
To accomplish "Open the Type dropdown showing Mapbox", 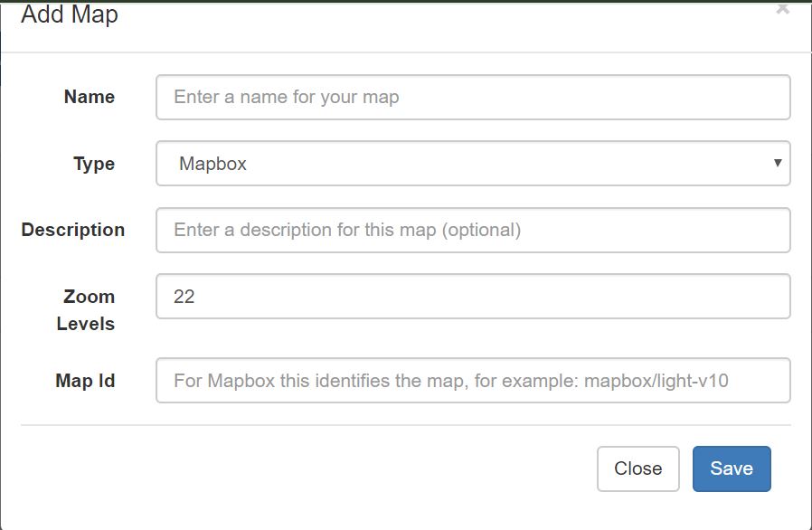I will 473,164.
